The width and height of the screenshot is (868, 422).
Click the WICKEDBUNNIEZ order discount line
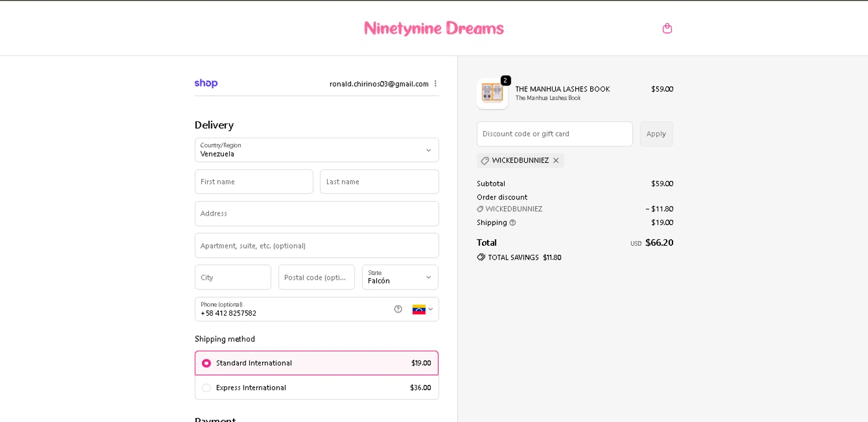[x=575, y=209]
